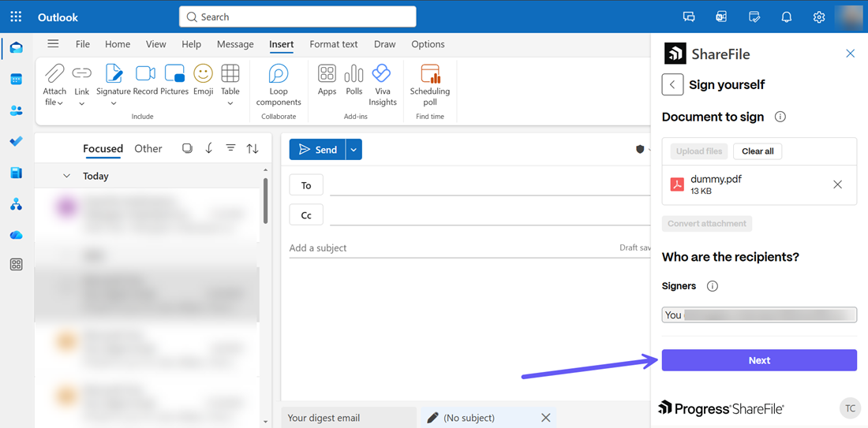Click the To recipients button
The height and width of the screenshot is (428, 868).
coord(306,185)
